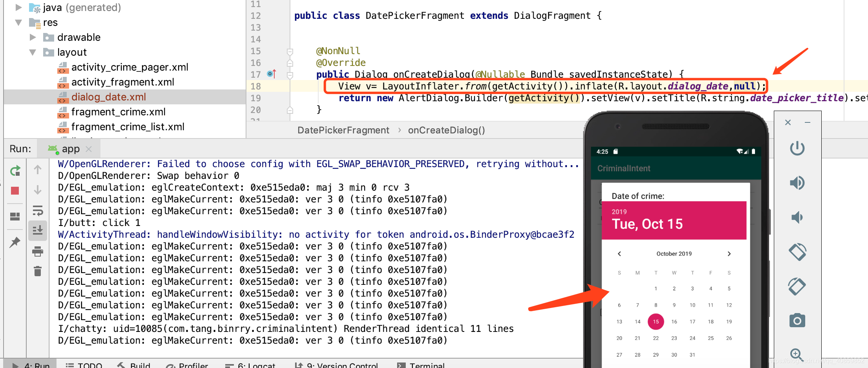Go to previous month in date picker
Viewport: 868px width, 368px height.
619,254
